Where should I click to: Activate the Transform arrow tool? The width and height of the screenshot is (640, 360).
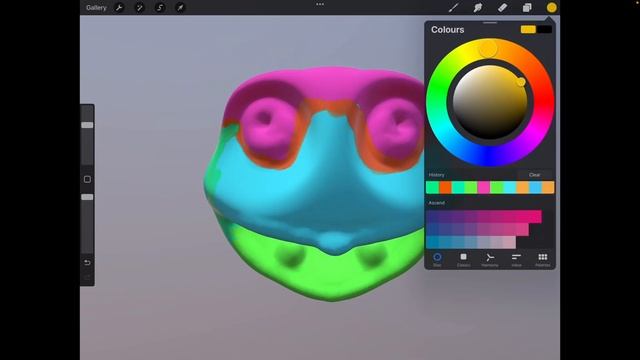tap(180, 8)
